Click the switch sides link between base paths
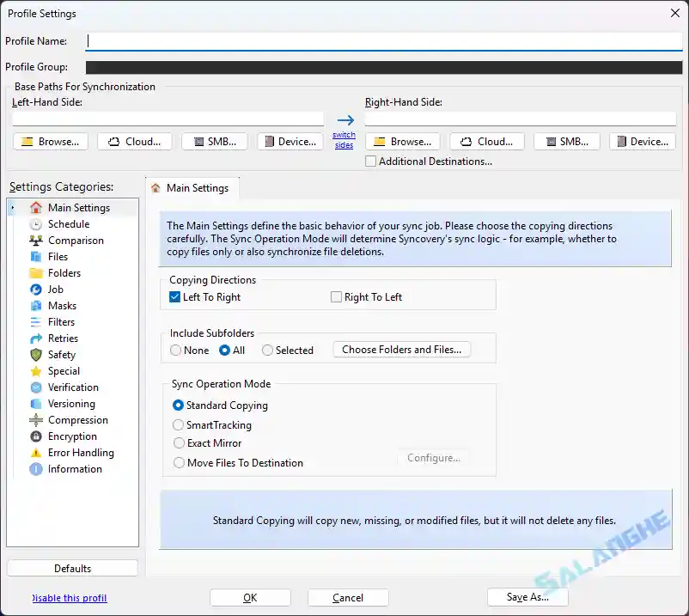 click(x=344, y=138)
